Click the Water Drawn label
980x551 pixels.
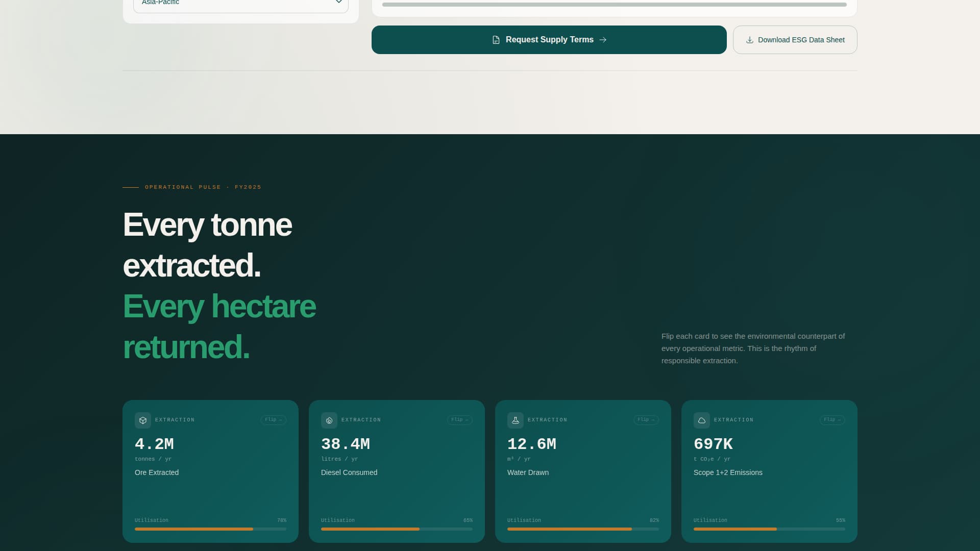[528, 472]
